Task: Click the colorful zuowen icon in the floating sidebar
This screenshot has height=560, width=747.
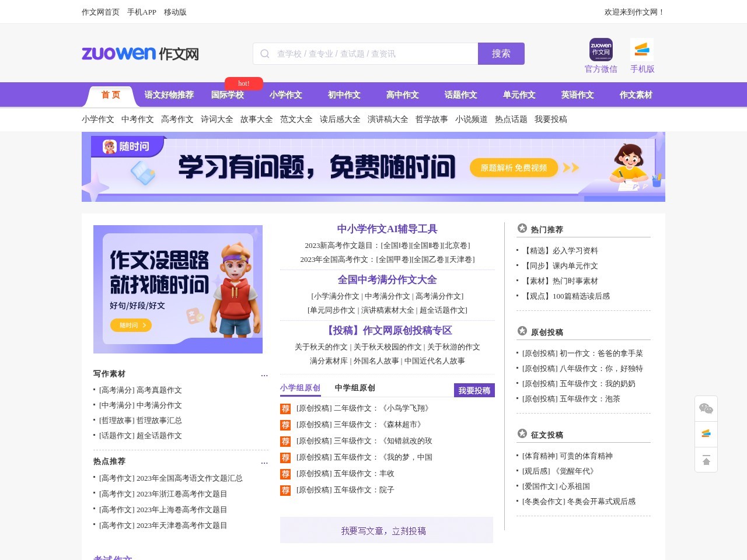Action: 706,434
